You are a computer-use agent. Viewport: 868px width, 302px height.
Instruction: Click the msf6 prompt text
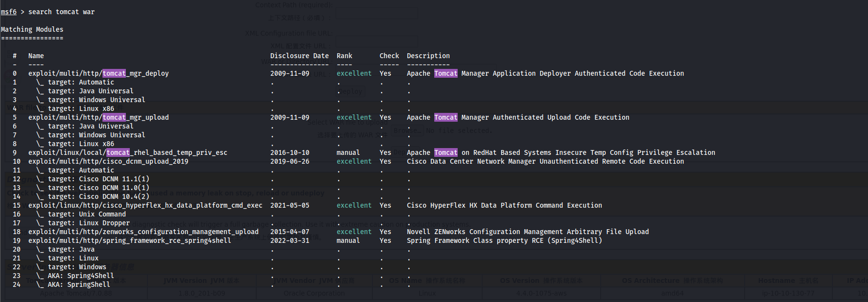tap(9, 12)
